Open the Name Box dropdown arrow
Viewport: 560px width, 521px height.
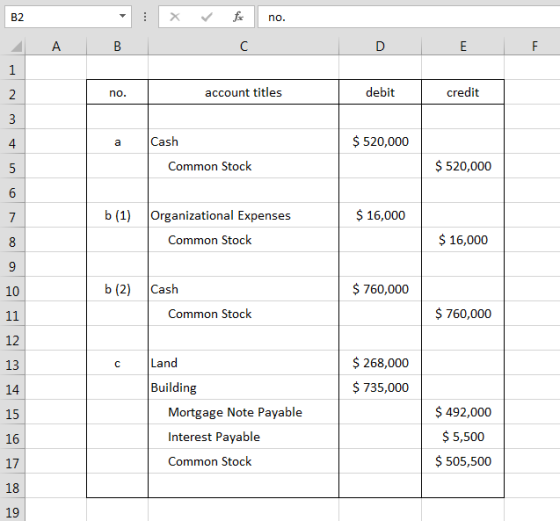122,16
